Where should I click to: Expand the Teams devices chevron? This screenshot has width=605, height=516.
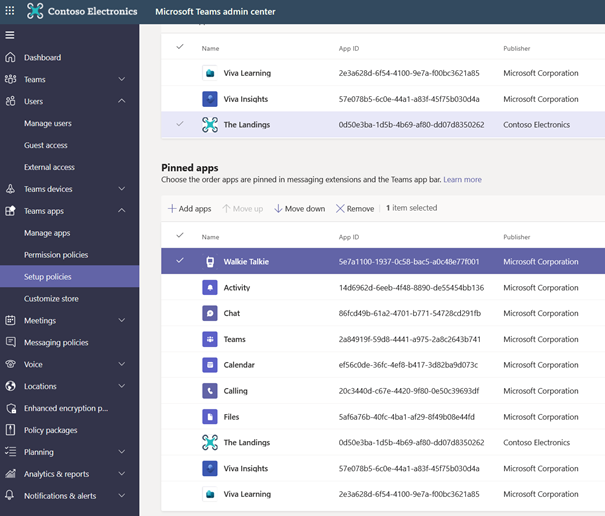(x=122, y=189)
